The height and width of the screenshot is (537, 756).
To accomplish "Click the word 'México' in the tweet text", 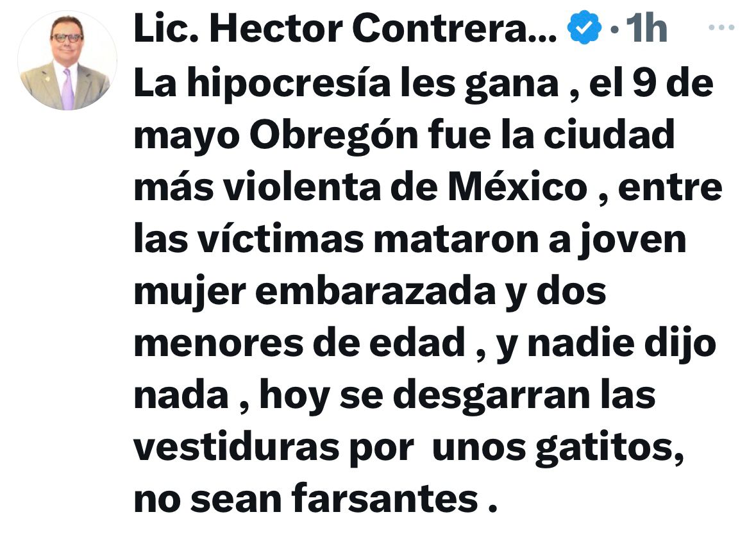I will pos(518,187).
